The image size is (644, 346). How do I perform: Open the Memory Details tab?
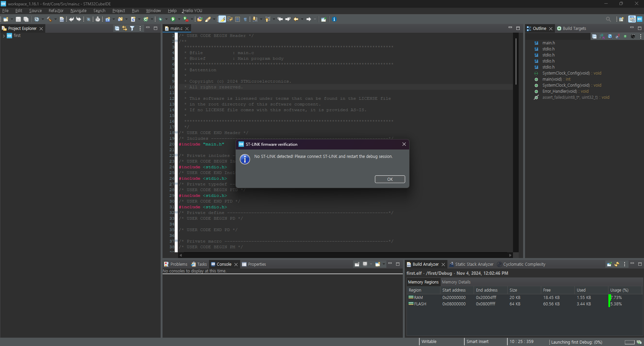[456, 282]
